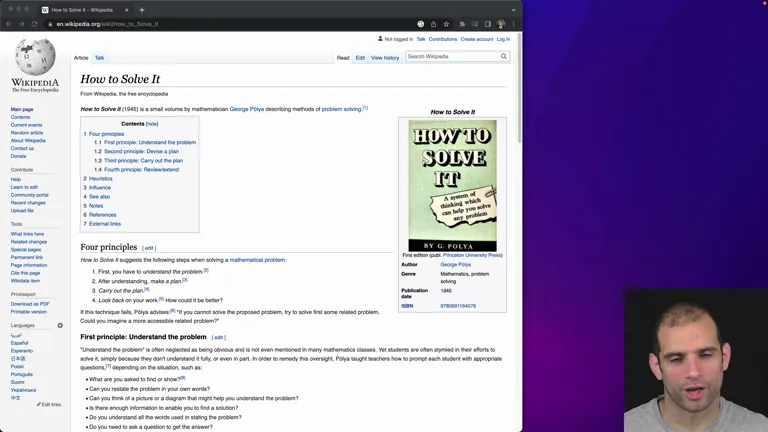This screenshot has width=768, height=432.
Task: Open Random article in sidebar
Action: click(27, 133)
